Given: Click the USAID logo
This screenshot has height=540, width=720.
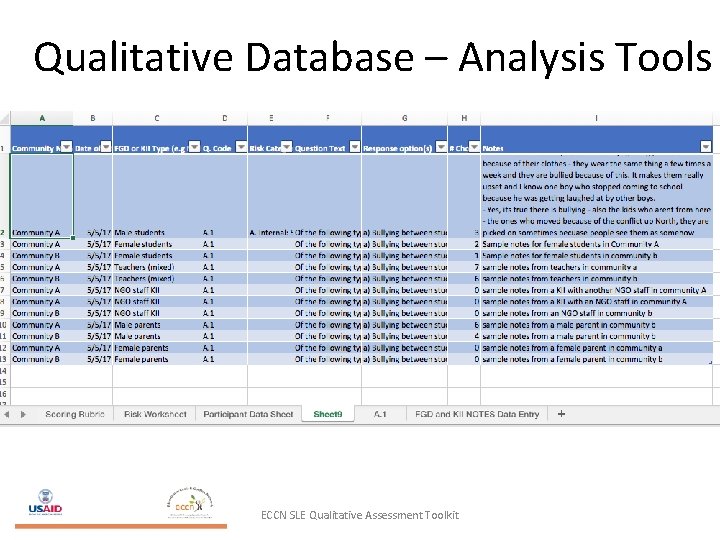Looking at the screenshot, I should pos(45,503).
